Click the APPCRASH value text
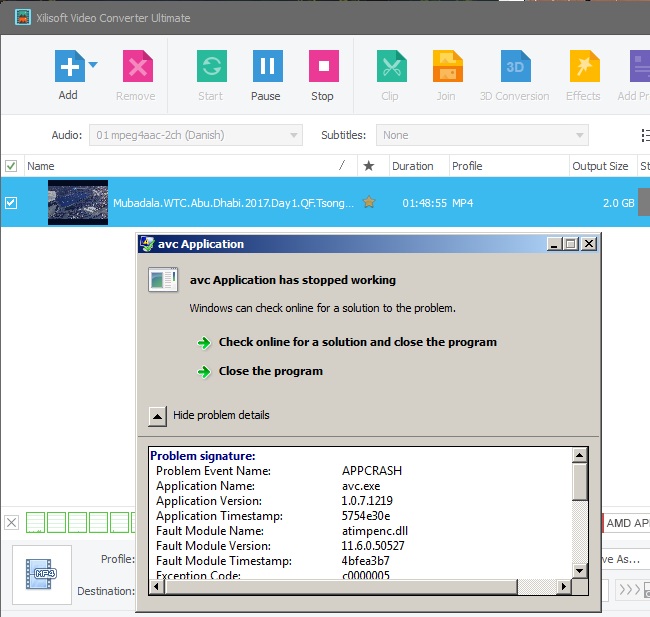The image size is (650, 617). click(372, 471)
